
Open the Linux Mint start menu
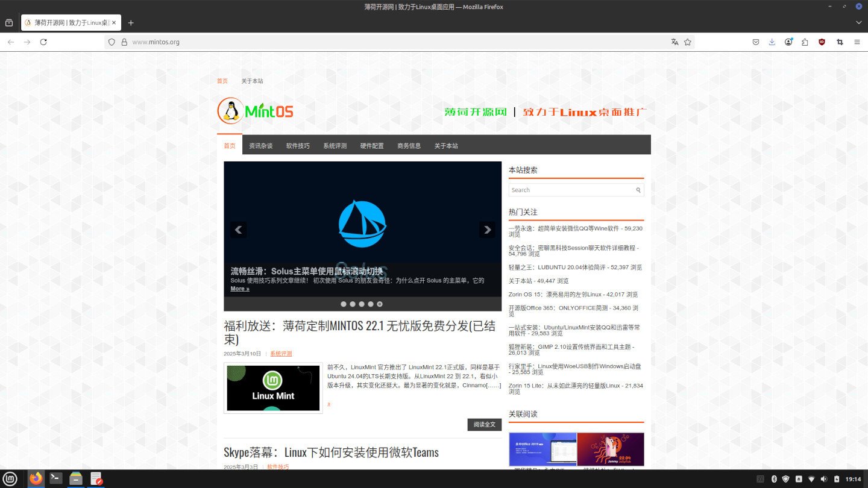[10, 479]
